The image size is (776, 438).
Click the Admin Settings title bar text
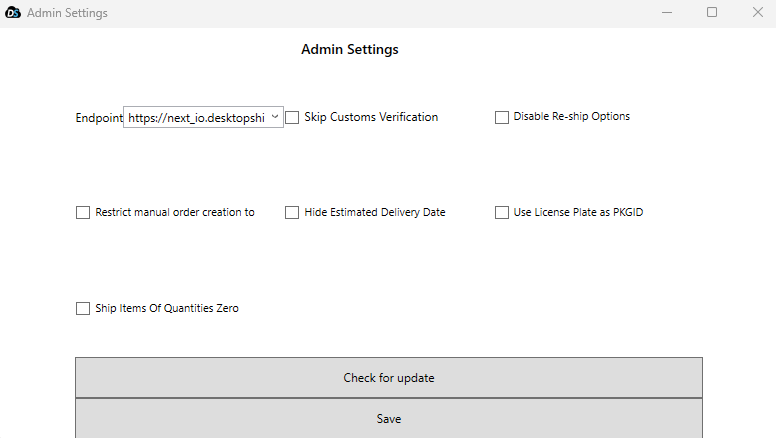pos(67,13)
